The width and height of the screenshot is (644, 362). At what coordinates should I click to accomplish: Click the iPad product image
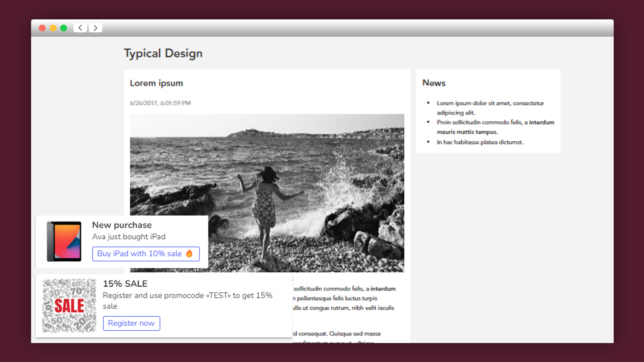point(64,241)
